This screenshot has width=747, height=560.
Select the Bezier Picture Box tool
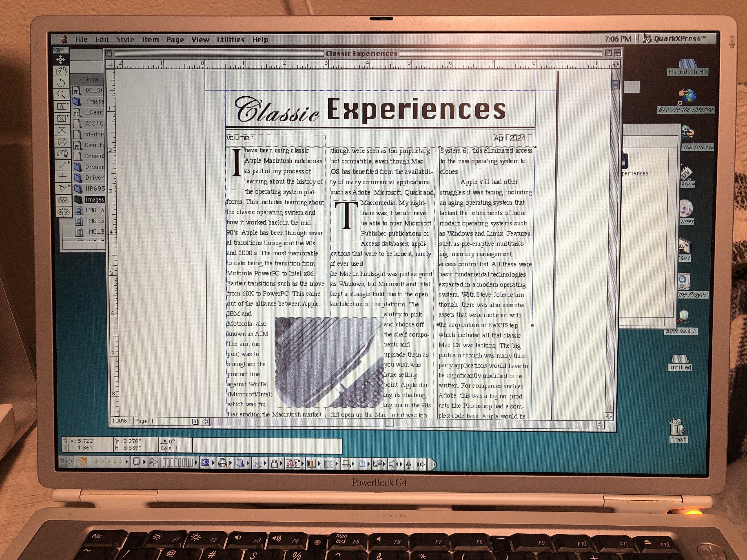(62, 153)
